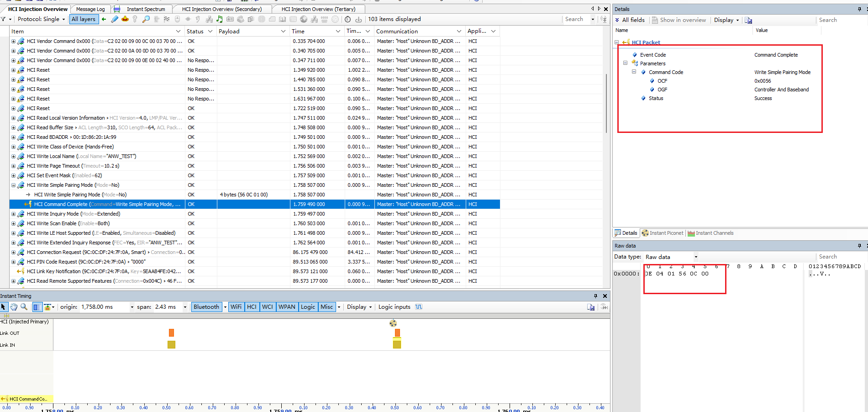
Task: Click the clock time-format toolbar icon
Action: pyautogui.click(x=347, y=19)
